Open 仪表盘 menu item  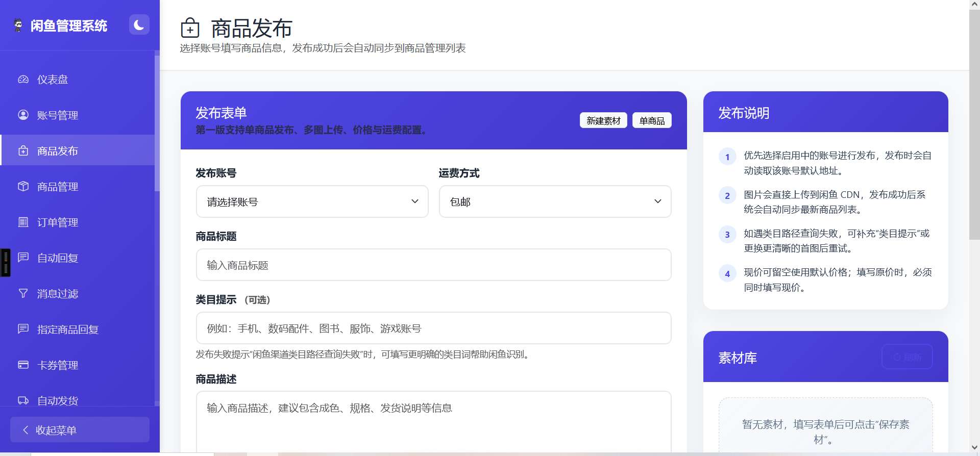(x=78, y=79)
